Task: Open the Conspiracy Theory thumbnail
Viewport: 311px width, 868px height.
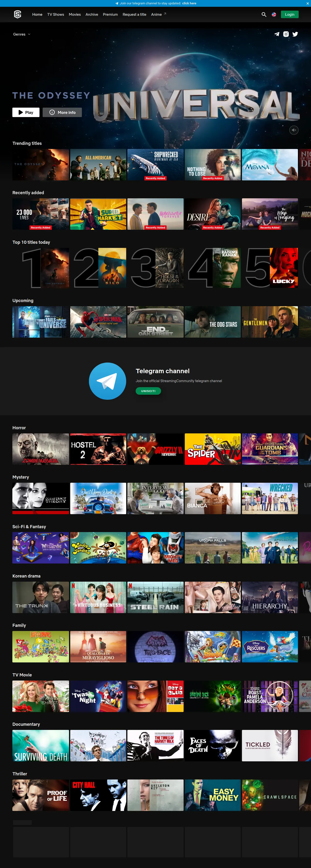Action: click(x=41, y=499)
